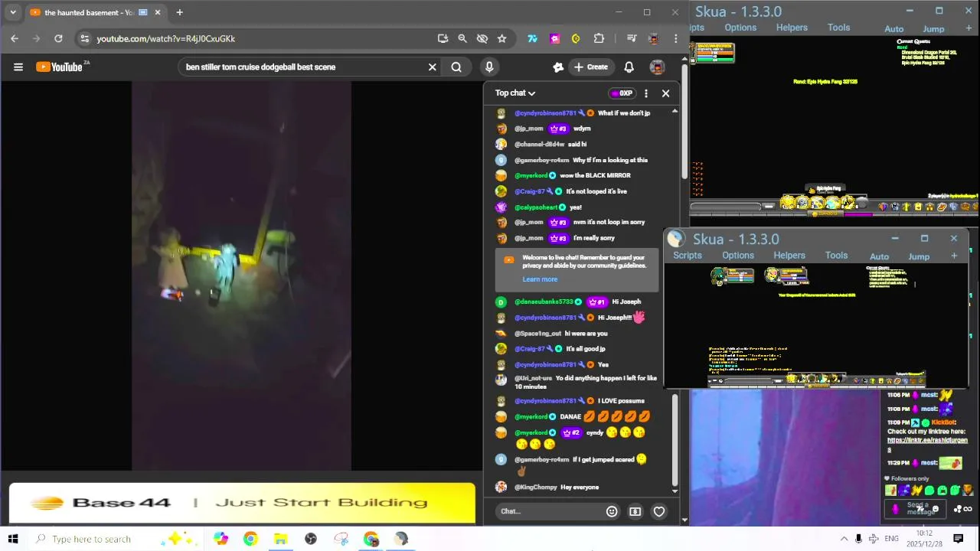980x551 pixels.
Task: Open YouTube notifications bell
Action: (x=629, y=67)
